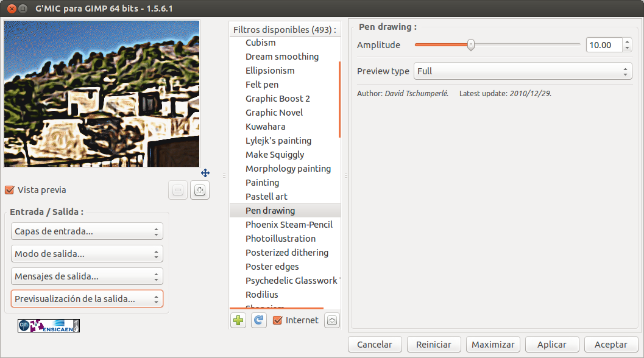The height and width of the screenshot is (358, 644).
Task: Click the Cancelar button
Action: (375, 345)
